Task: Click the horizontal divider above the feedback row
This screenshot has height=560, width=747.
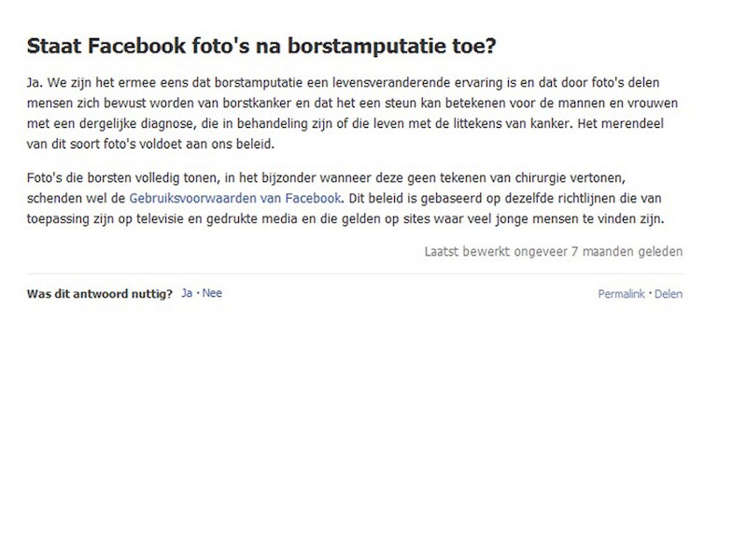Action: pyautogui.click(x=355, y=273)
